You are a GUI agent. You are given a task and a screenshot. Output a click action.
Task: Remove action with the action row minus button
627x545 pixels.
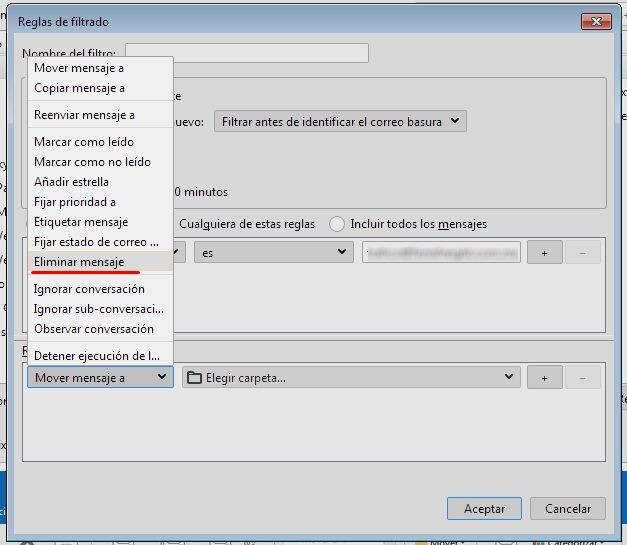pos(583,377)
